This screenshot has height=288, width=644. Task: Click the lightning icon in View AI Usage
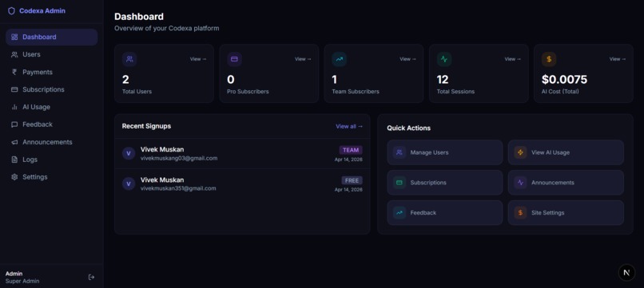pyautogui.click(x=520, y=152)
